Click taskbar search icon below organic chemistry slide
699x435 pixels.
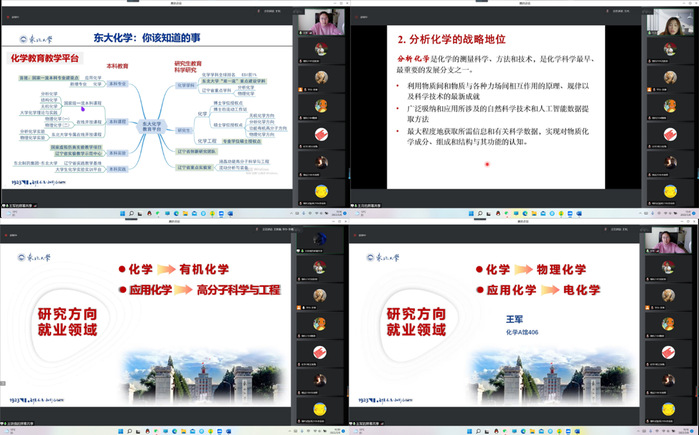[x=128, y=431]
